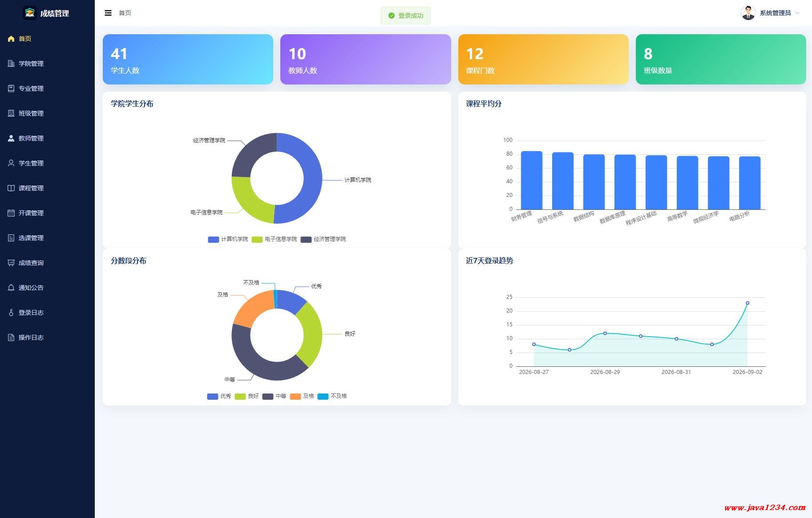
Task: Toggle 电子信息学院 legend item
Action: click(x=274, y=239)
